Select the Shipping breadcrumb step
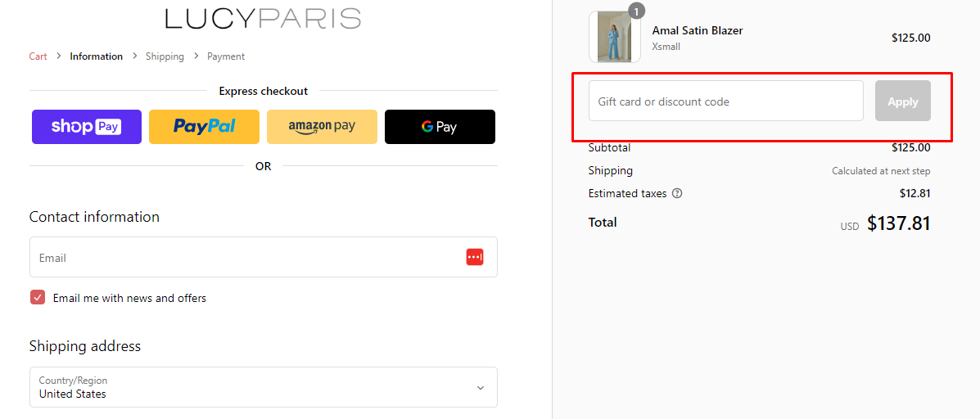The width and height of the screenshot is (980, 419). pyautogui.click(x=165, y=56)
